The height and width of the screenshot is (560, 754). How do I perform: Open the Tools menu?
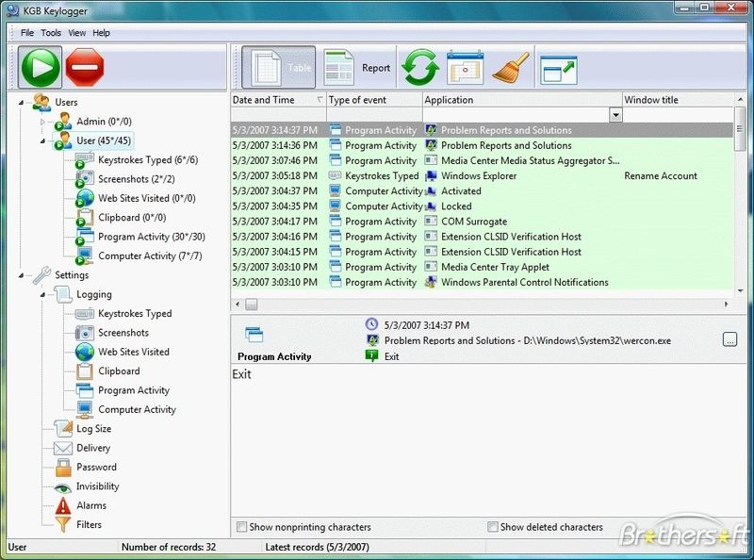click(x=51, y=33)
